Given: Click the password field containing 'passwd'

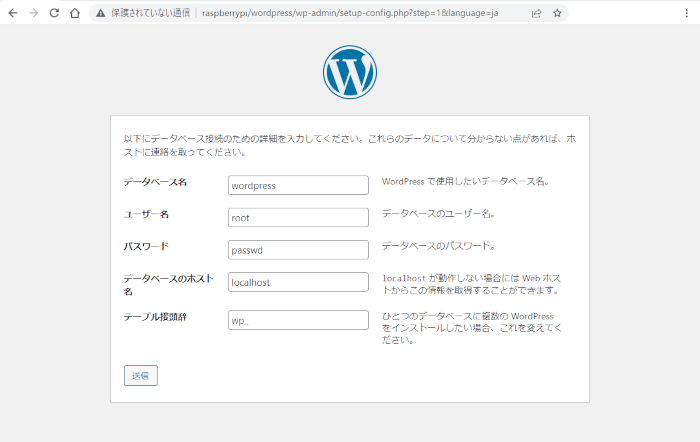Looking at the screenshot, I should click(298, 249).
